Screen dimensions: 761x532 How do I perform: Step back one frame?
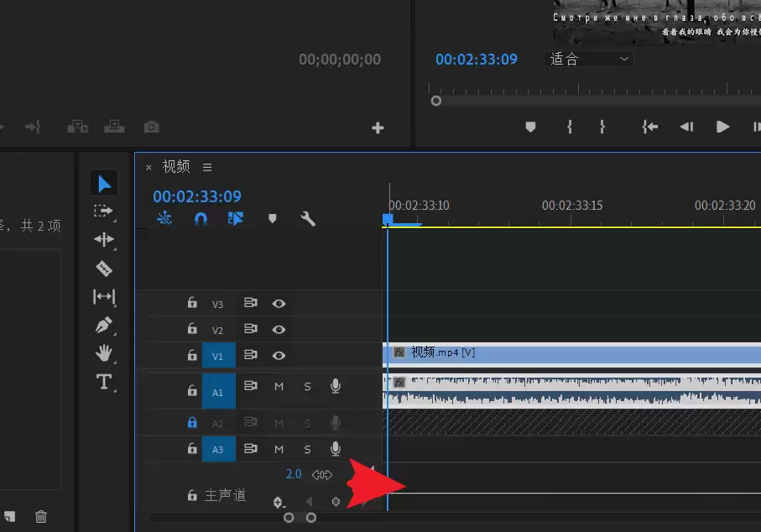[x=686, y=128]
